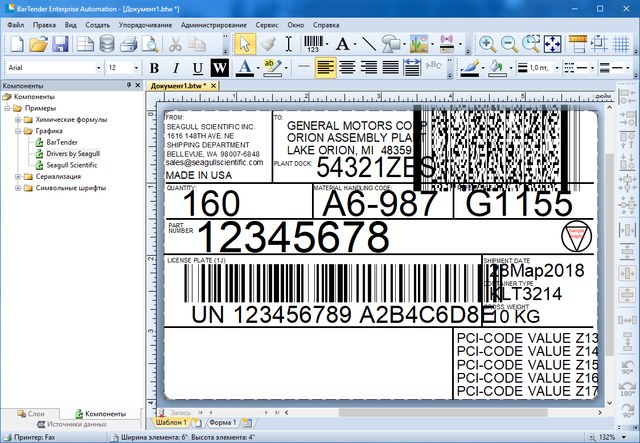Screen dimensions: 640x443
Task: Toggle fit-width text stretch alignment
Action: pyautogui.click(x=412, y=68)
